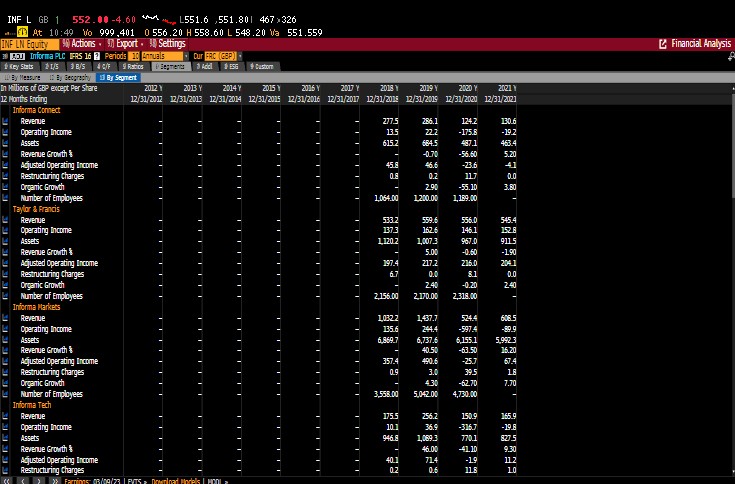Viewport: 735px width, 484px height.
Task: Edit the Periods count field
Action: (x=134, y=56)
